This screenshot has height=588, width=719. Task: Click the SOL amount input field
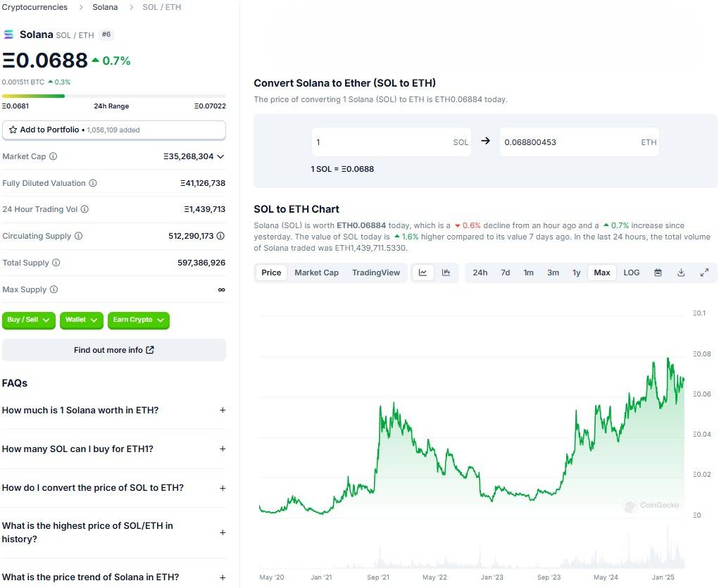click(x=380, y=142)
